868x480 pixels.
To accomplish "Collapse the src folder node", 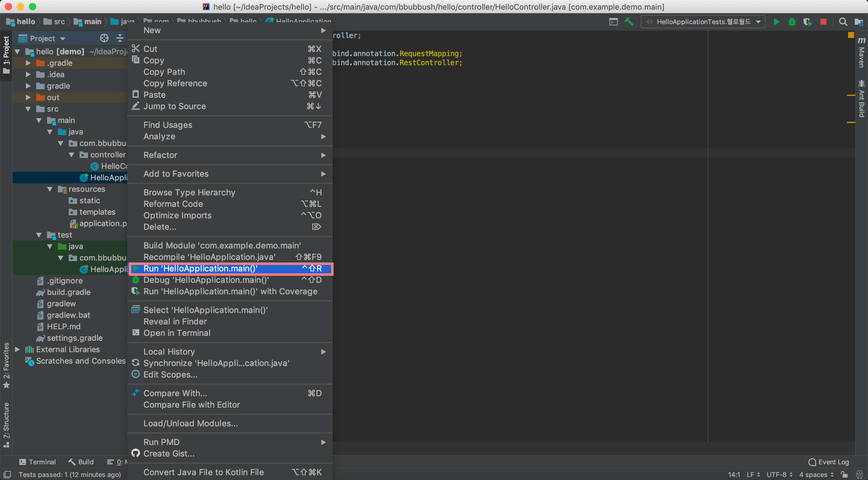I will tap(28, 109).
